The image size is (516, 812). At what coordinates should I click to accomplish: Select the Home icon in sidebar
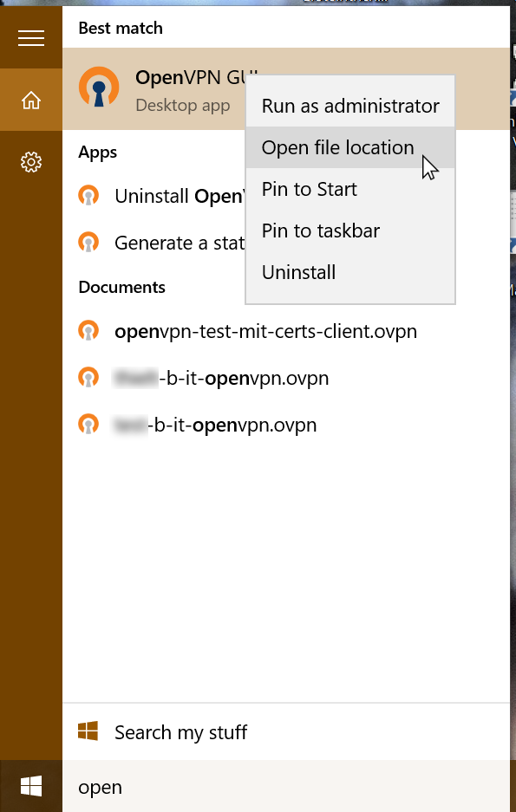(31, 100)
